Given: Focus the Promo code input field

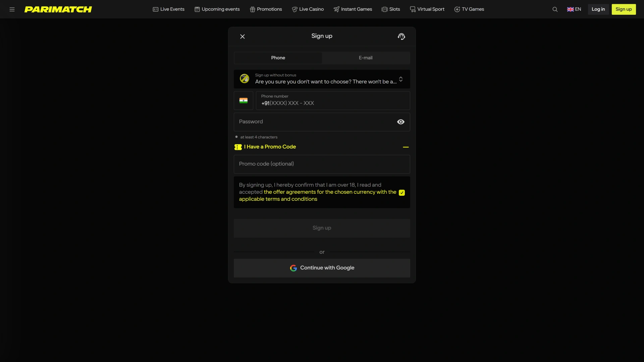Looking at the screenshot, I should [x=322, y=164].
